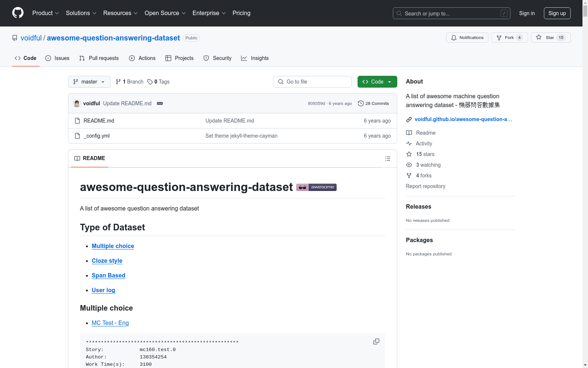Click the Sign in link
The height and width of the screenshot is (368, 588).
coord(527,13)
